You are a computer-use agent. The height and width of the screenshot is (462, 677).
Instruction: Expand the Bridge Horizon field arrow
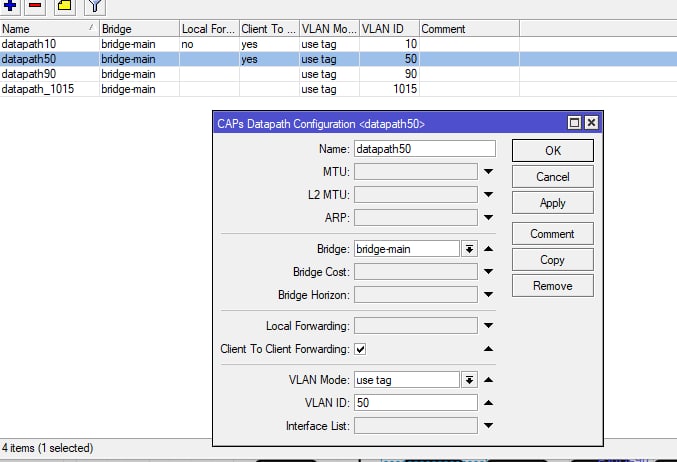488,294
